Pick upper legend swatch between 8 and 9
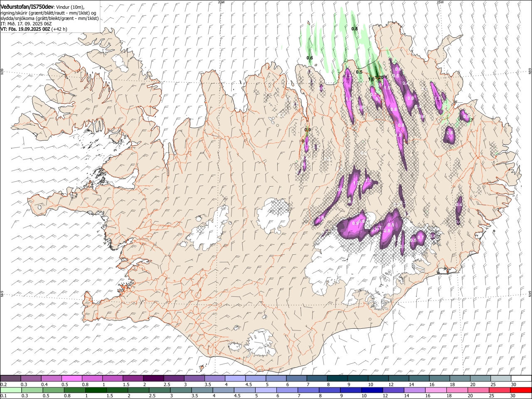This screenshot has width=532, height=399. pyautogui.click(x=337, y=378)
